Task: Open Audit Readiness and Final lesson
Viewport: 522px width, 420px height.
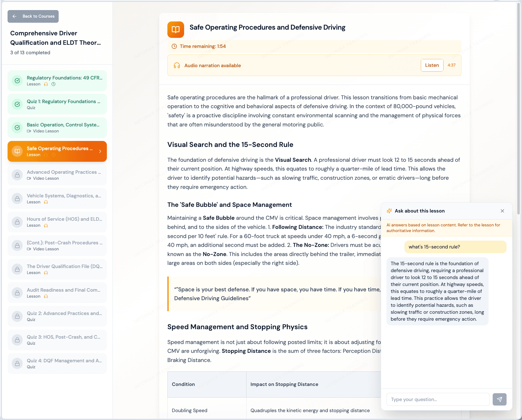Action: [x=64, y=293]
